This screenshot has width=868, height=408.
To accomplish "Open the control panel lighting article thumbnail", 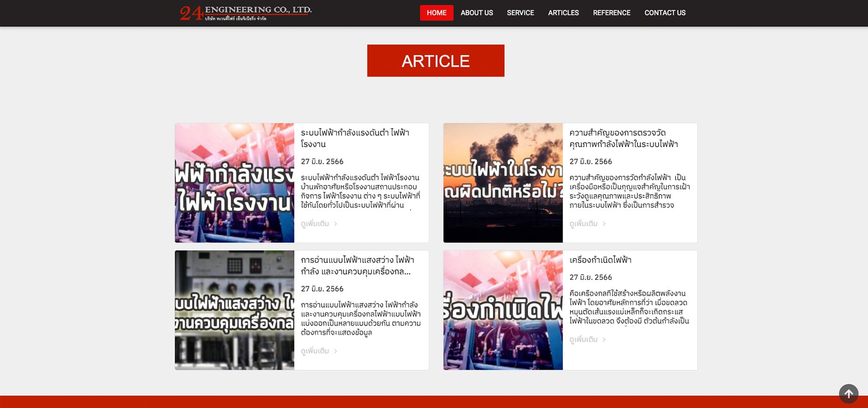I will 234,310.
